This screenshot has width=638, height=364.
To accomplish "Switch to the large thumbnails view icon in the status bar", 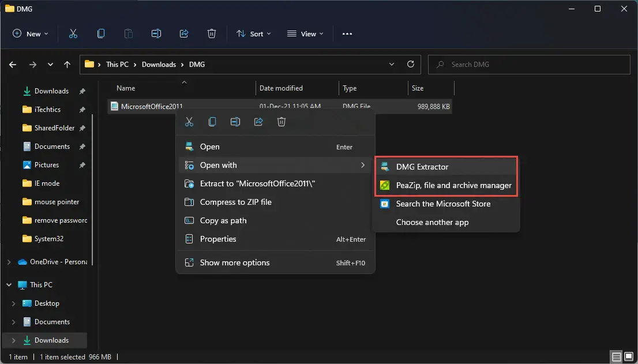I will pos(629,357).
